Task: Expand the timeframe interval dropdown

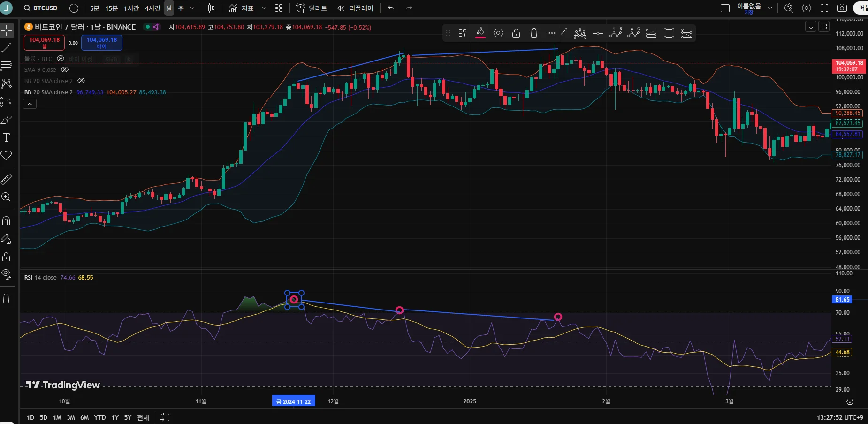Action: click(x=192, y=8)
